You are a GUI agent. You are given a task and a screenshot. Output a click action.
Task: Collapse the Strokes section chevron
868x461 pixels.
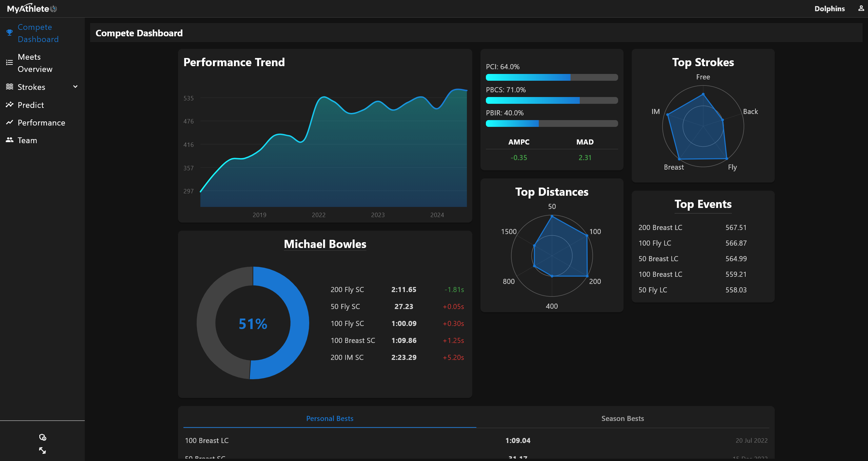75,87
